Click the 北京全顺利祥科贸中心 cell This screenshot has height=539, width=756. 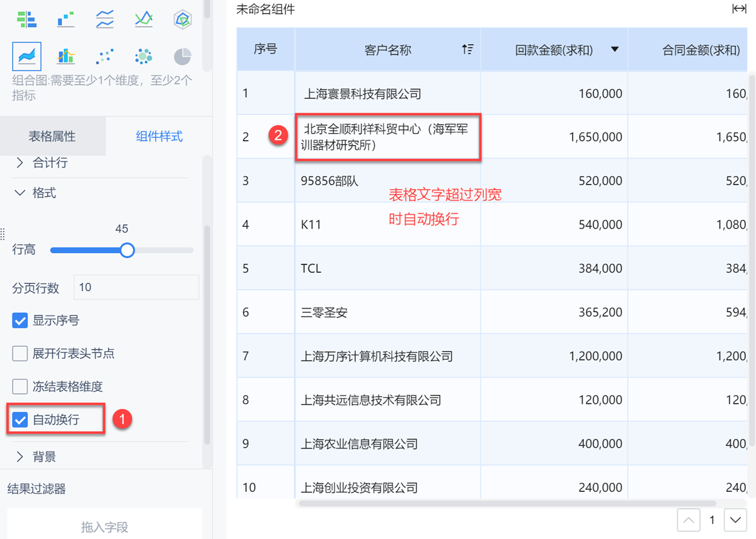(387, 137)
